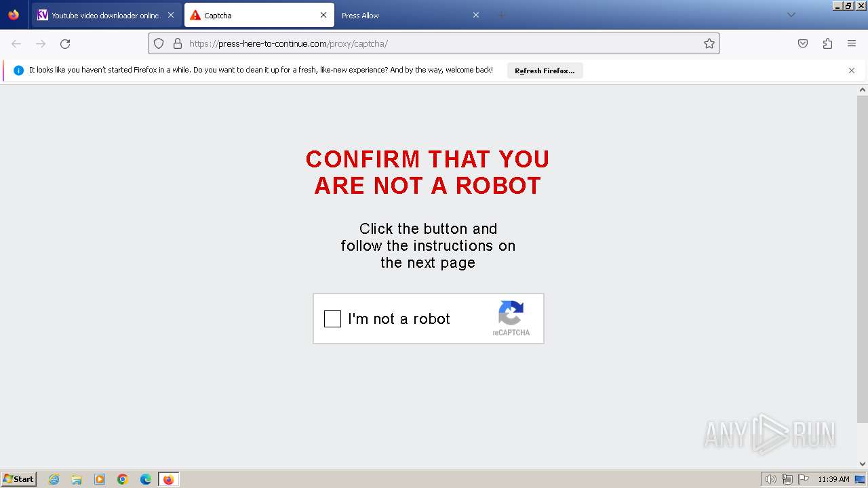Screen dimensions: 868x488
Task: Open tracking protection shield icon
Action: [159, 43]
